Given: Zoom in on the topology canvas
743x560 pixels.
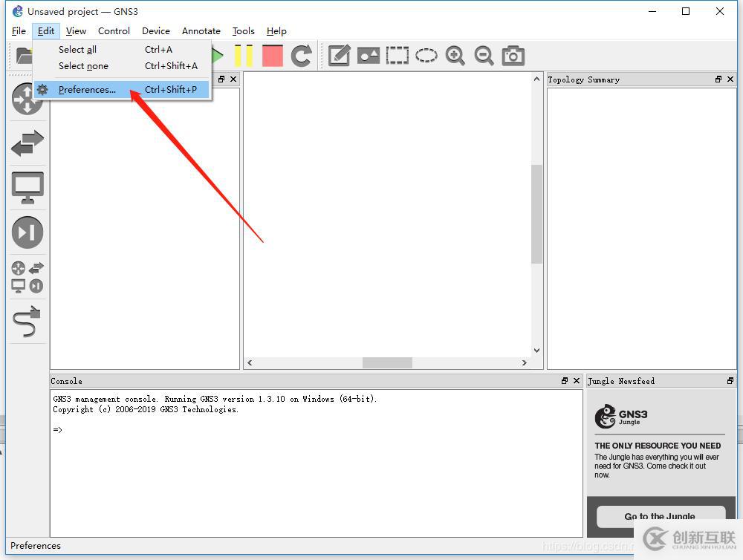Looking at the screenshot, I should 455,56.
